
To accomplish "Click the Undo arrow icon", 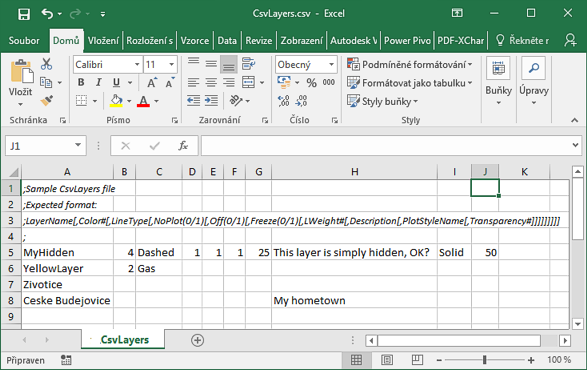I will pyautogui.click(x=48, y=14).
